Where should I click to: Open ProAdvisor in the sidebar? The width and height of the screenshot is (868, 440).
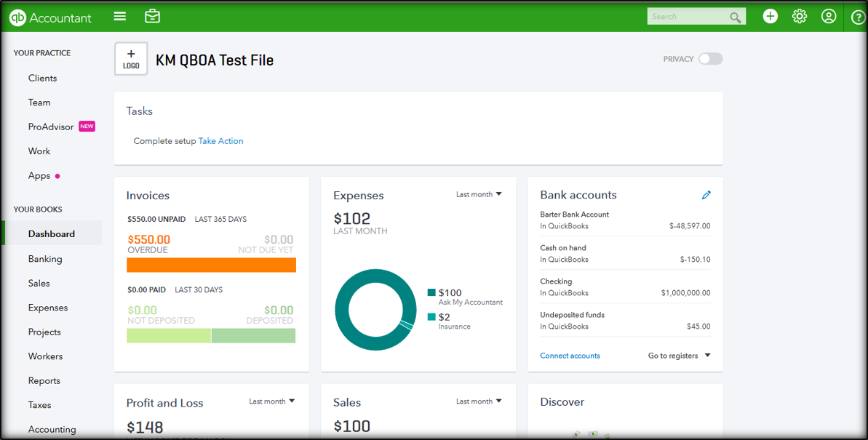tap(51, 127)
